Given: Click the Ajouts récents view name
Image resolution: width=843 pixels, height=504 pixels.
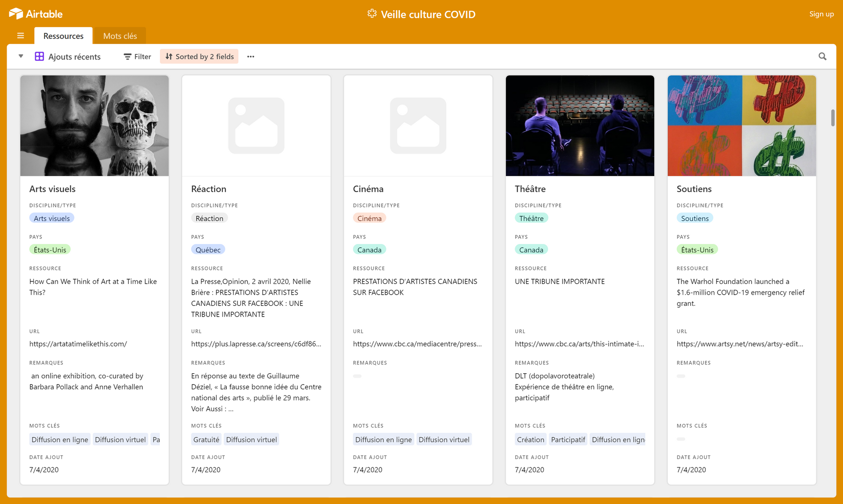Looking at the screenshot, I should point(74,57).
